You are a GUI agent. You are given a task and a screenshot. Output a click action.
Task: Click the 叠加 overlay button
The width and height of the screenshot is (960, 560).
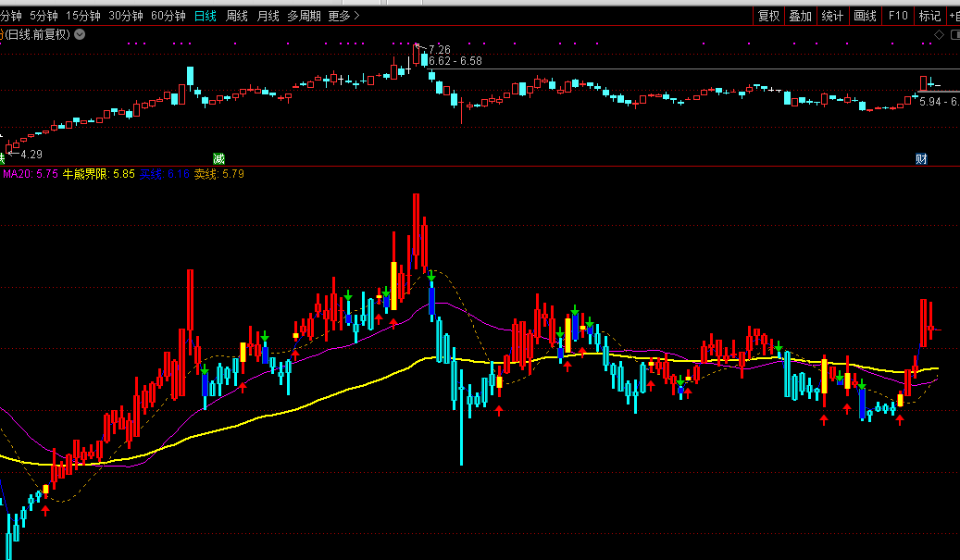point(800,16)
